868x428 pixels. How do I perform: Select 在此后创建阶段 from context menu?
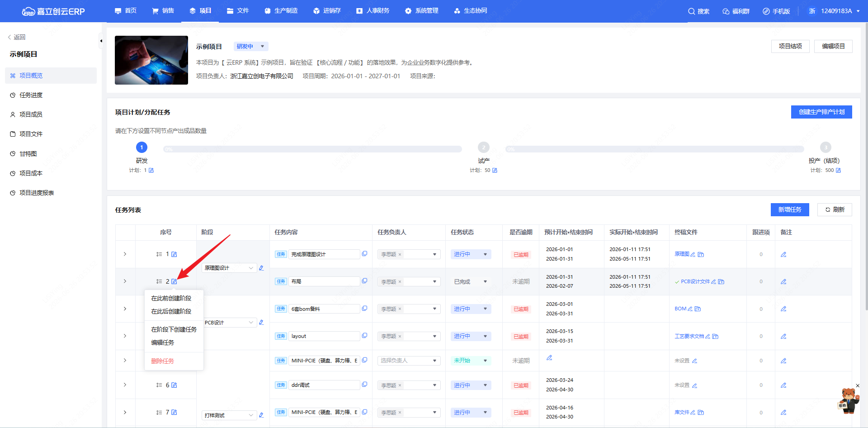click(171, 311)
